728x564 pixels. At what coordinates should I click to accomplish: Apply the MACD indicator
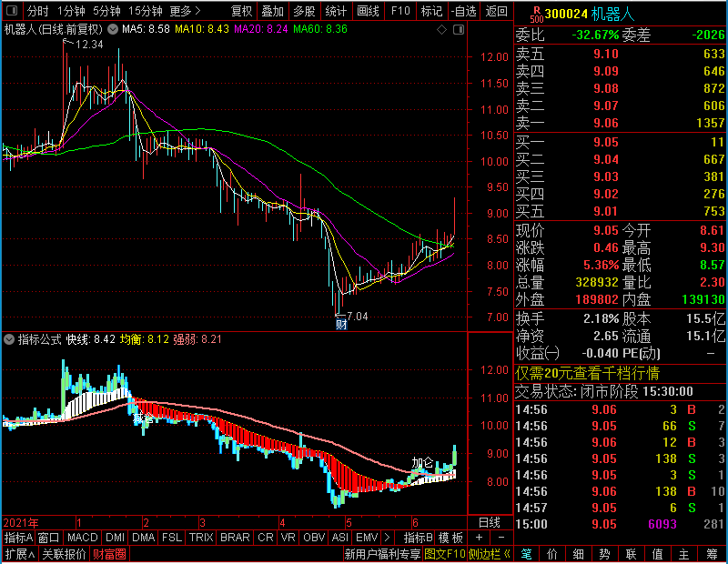pyautogui.click(x=82, y=538)
